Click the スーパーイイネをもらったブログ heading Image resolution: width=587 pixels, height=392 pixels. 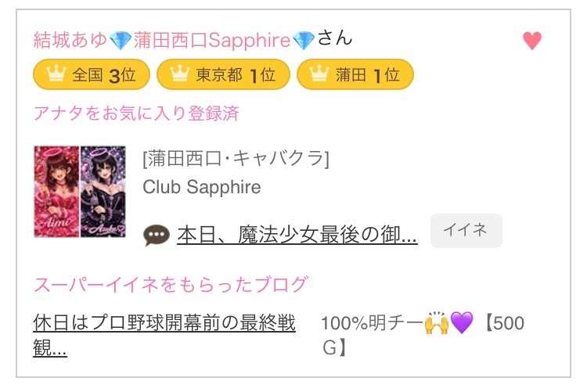(171, 284)
